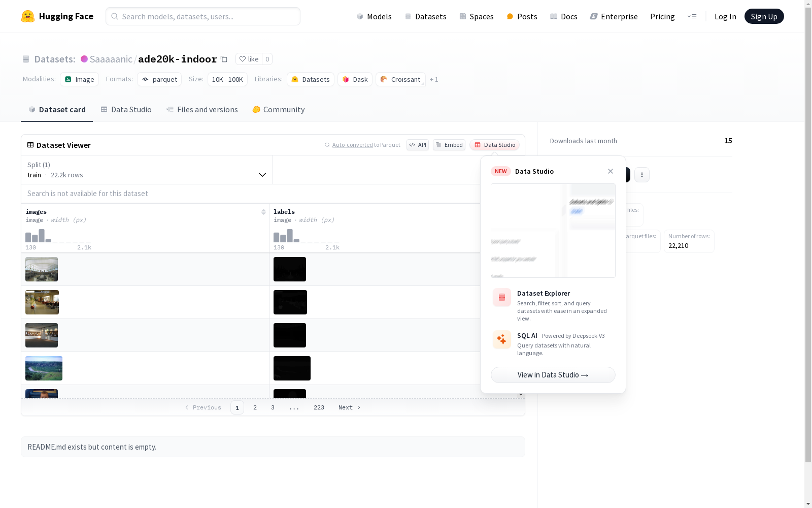Open the first row's hall image thumbnail

[42, 269]
